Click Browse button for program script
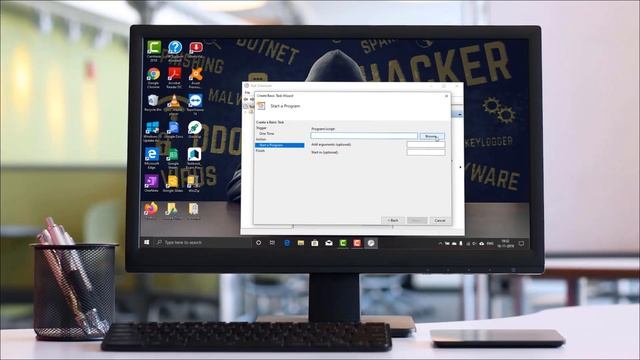This screenshot has width=640, height=360. click(432, 136)
